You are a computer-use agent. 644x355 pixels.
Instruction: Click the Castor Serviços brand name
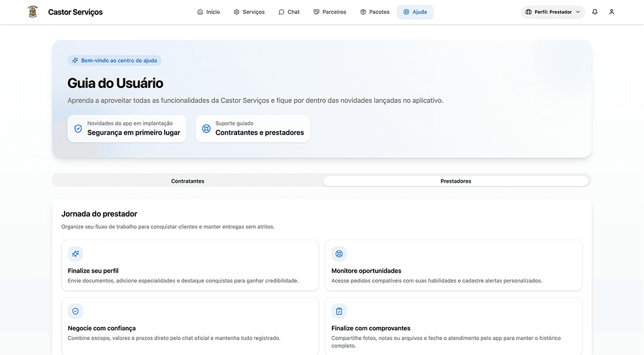point(75,12)
